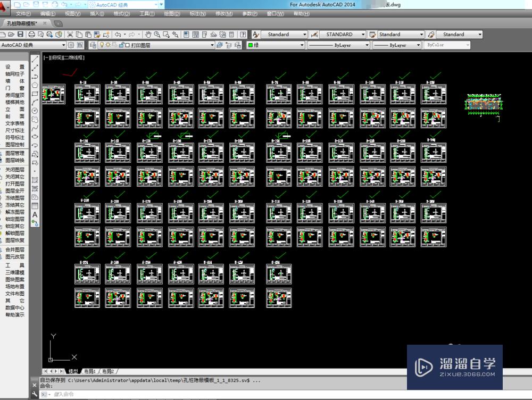Open the Properties palette icon
This screenshot has width=532, height=400.
(186, 34)
